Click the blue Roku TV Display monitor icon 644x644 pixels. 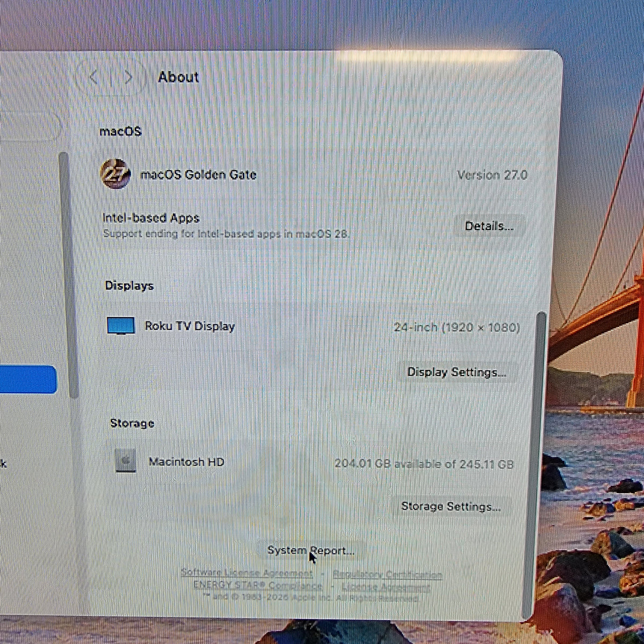(121, 326)
